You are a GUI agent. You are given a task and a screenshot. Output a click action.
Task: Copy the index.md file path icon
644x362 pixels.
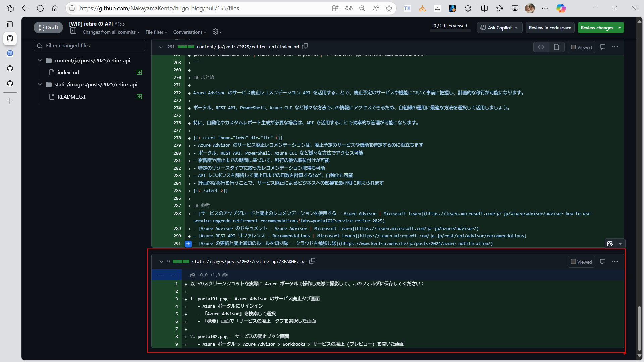tap(305, 46)
